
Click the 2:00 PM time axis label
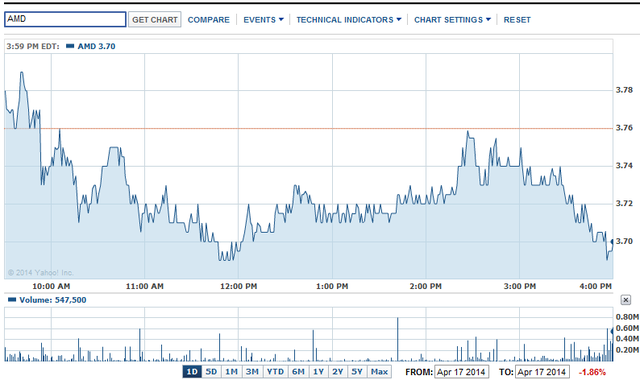(426, 287)
